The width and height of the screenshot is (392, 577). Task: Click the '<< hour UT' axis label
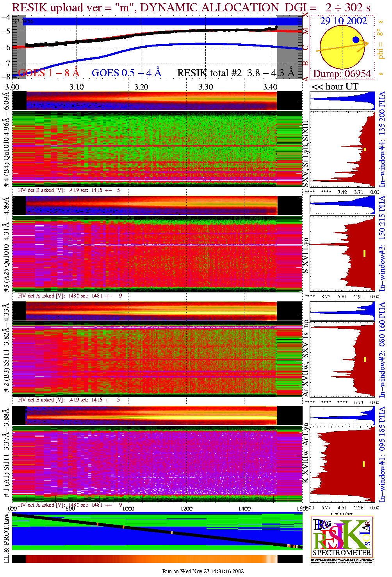[x=335, y=87]
